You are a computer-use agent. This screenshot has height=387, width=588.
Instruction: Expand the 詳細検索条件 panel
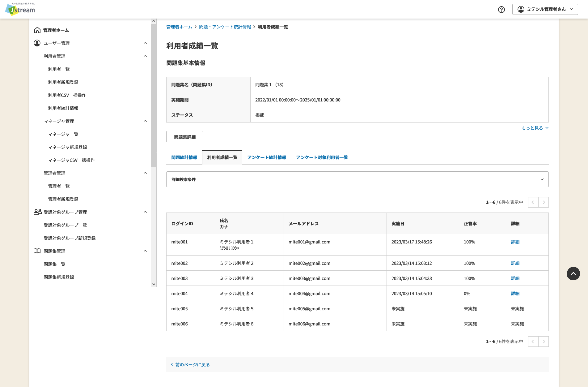[x=357, y=179]
